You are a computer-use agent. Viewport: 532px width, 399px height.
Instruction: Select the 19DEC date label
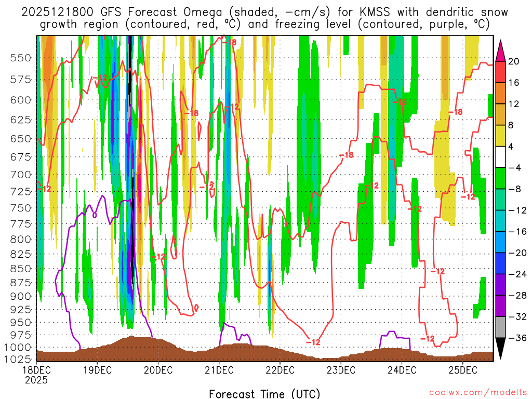tap(97, 370)
